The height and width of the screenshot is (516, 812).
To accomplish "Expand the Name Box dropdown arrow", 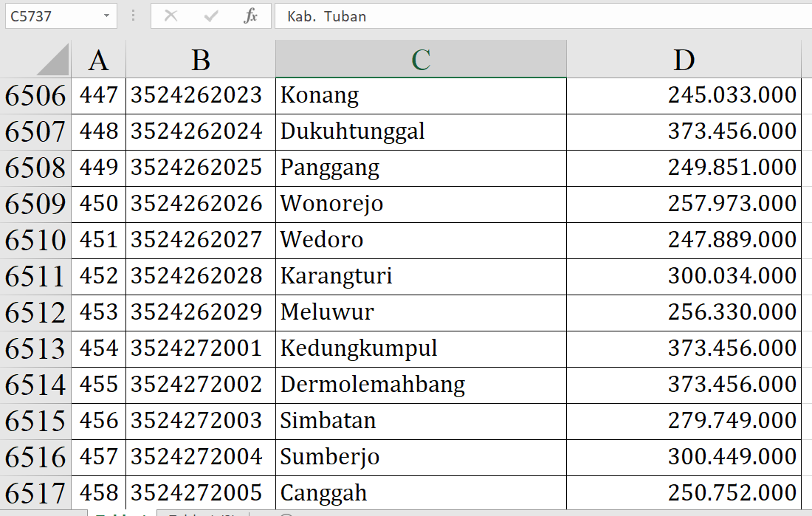I will tap(107, 16).
